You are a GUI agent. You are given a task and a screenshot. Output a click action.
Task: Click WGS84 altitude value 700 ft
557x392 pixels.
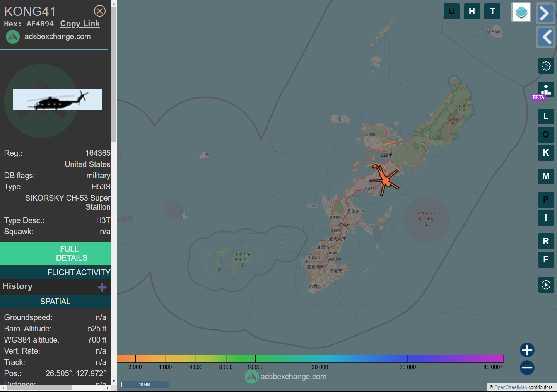(97, 340)
